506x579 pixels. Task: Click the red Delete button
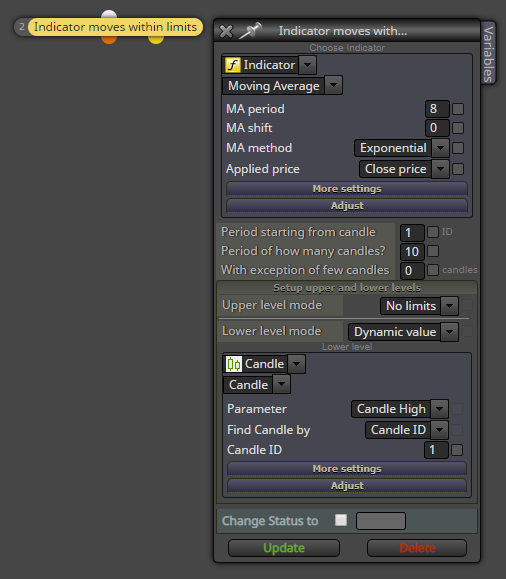pos(417,548)
